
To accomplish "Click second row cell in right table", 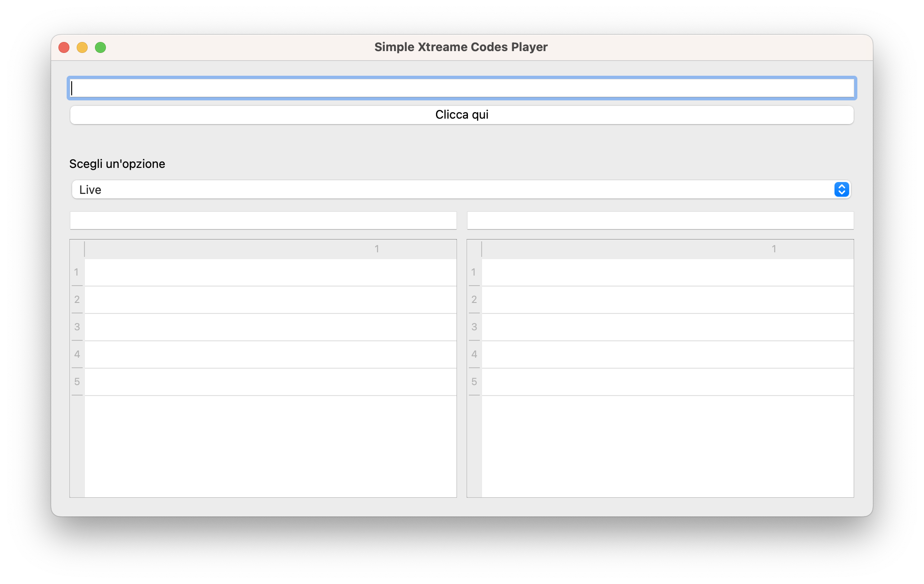I will 667,300.
